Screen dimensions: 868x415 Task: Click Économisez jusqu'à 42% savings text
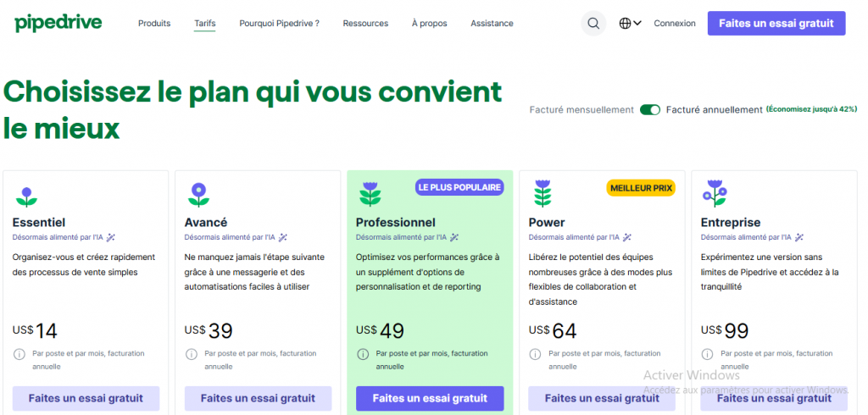[x=811, y=109]
